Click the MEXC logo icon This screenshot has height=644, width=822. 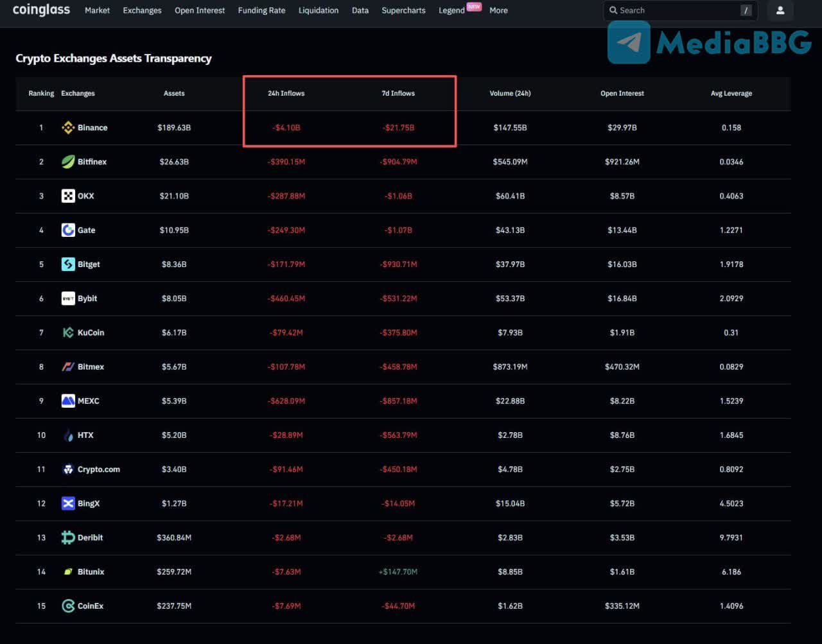point(68,401)
